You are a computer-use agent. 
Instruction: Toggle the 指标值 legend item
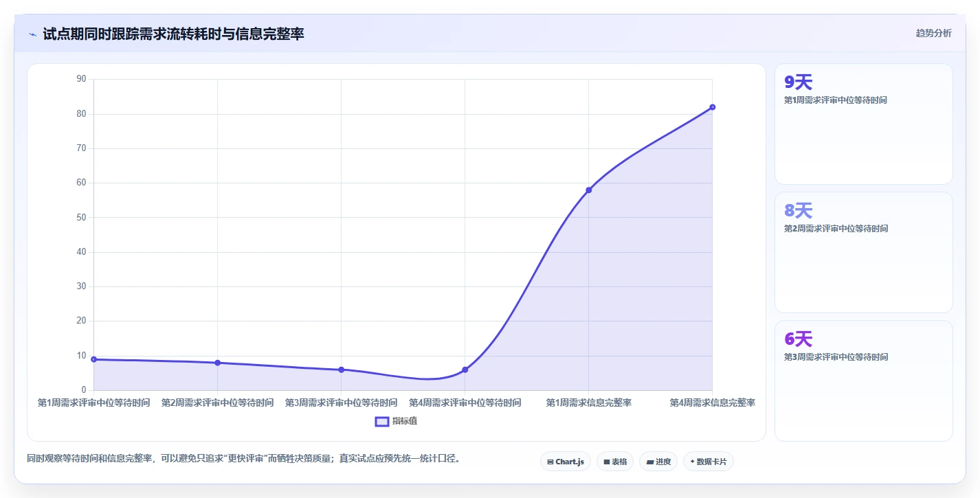[396, 421]
